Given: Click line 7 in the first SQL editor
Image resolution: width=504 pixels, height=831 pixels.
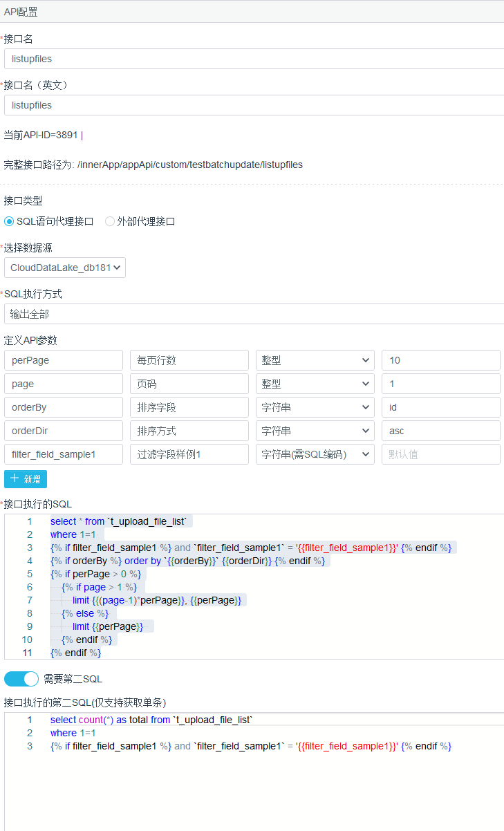Looking at the screenshot, I should pyautogui.click(x=158, y=600).
